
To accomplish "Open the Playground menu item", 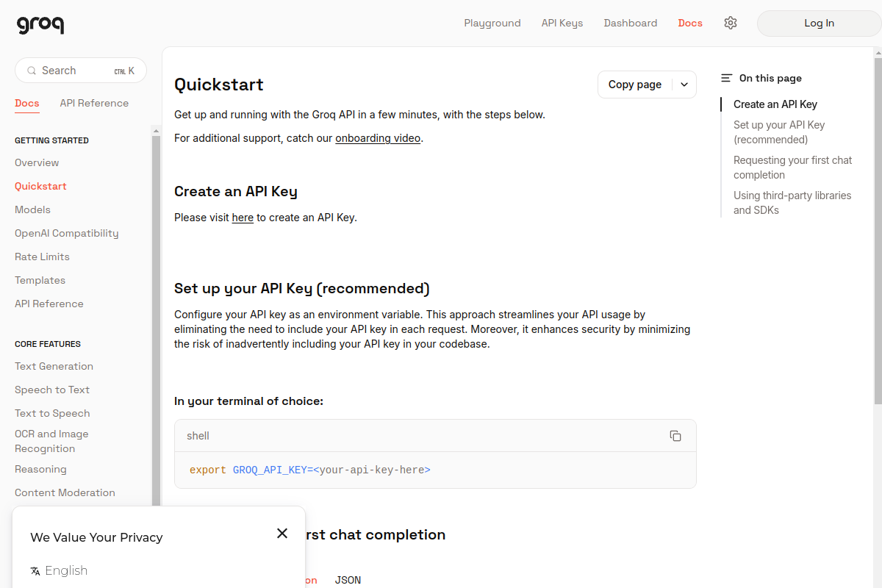I will tap(492, 23).
